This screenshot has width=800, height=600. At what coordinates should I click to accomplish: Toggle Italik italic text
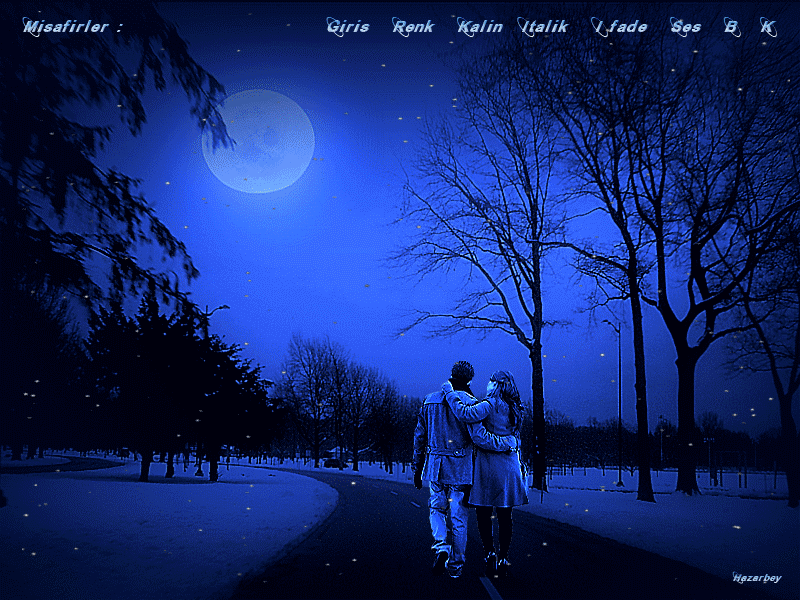pyautogui.click(x=544, y=27)
